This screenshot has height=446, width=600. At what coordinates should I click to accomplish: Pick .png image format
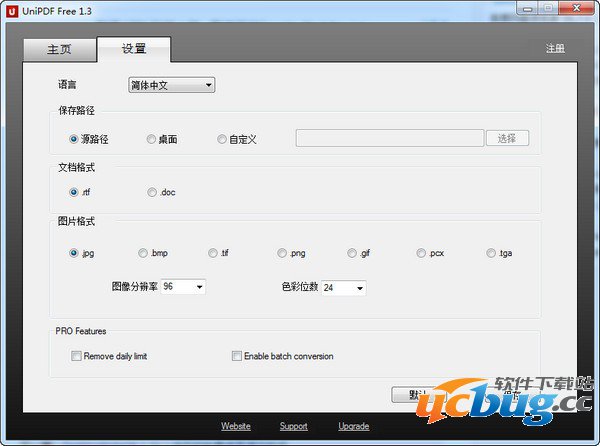click(283, 254)
